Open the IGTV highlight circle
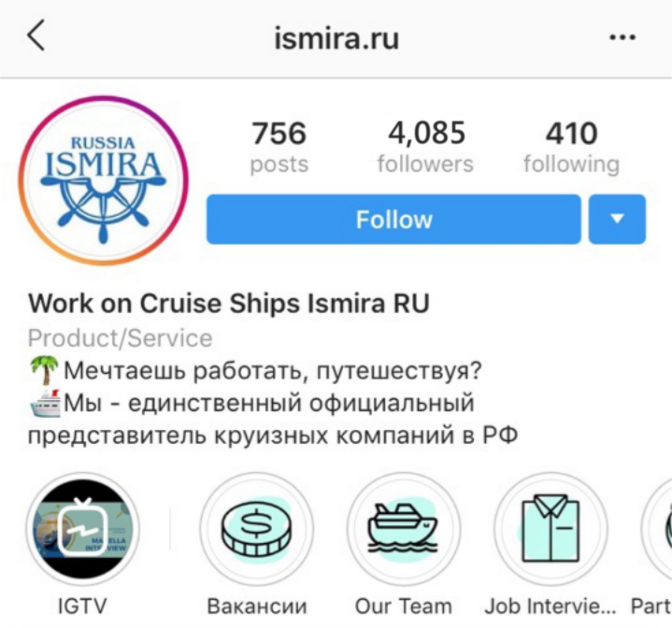Screen dimensions: 672x628 (83, 529)
